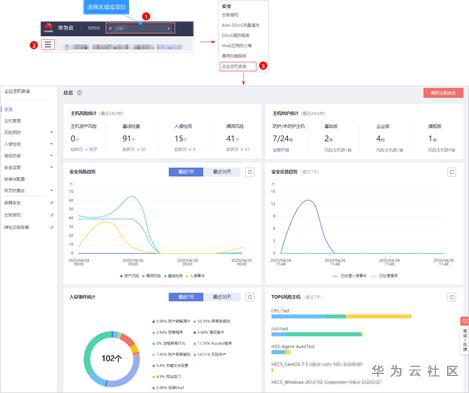This screenshot has height=393, width=469.
Task: Click the CBN_Test risk bar
Action: point(341,316)
